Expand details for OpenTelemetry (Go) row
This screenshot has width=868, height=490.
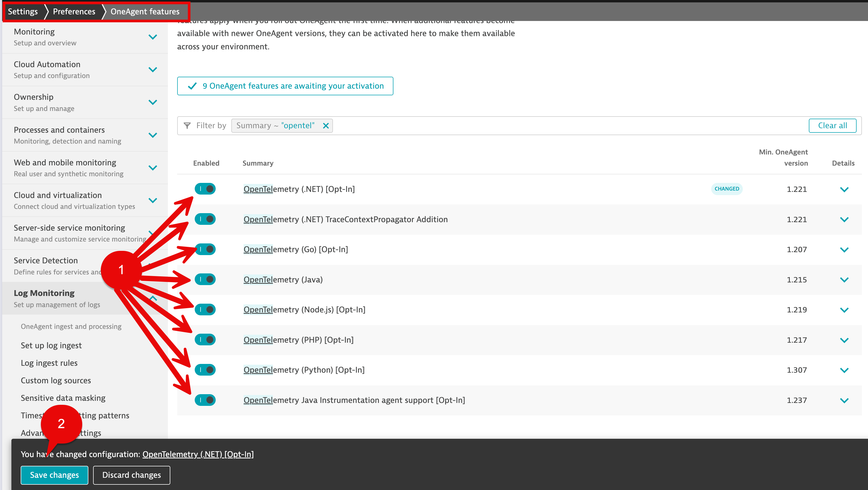click(844, 250)
